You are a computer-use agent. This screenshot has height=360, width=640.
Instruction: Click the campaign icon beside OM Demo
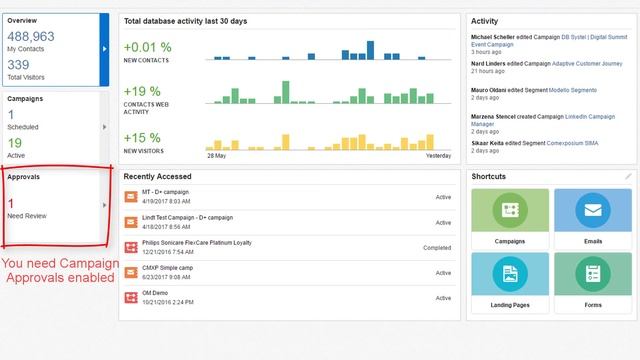pos(131,298)
